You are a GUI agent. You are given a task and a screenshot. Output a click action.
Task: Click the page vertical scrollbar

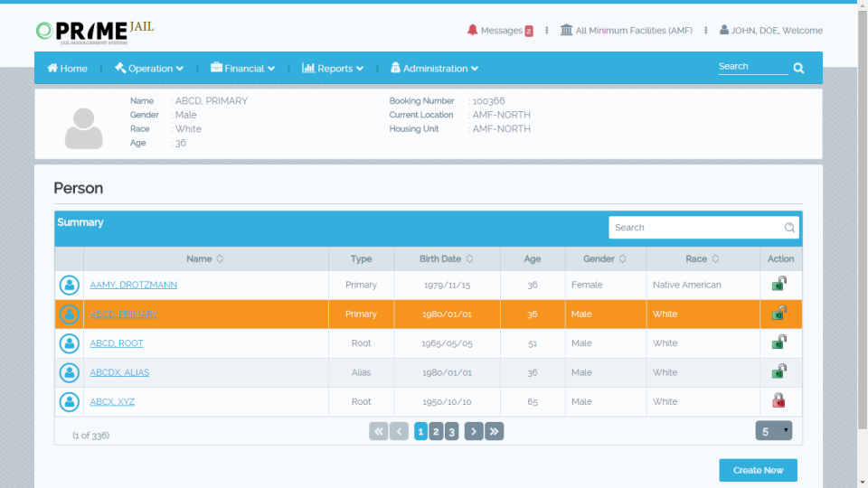863,221
